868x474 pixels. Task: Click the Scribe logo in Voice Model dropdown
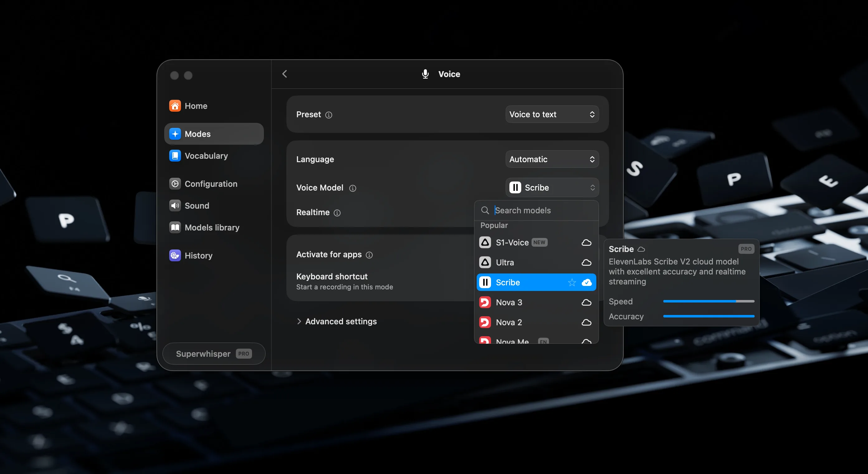pyautogui.click(x=515, y=188)
